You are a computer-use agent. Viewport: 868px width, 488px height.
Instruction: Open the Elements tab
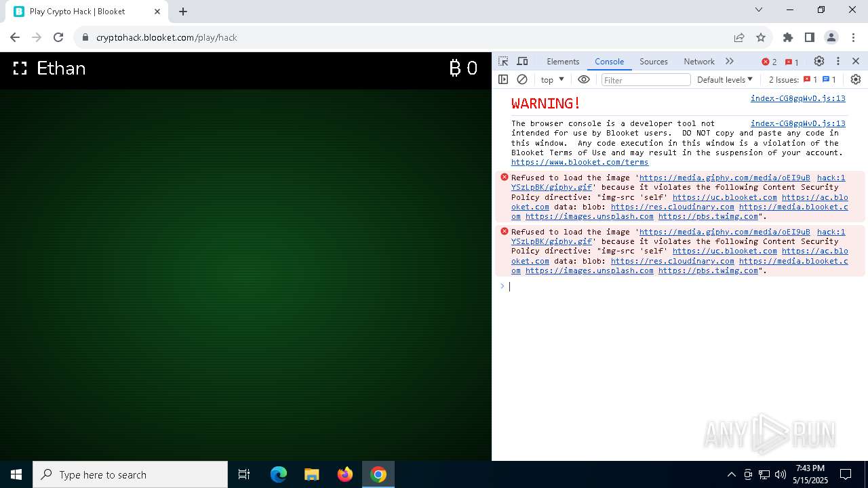563,61
